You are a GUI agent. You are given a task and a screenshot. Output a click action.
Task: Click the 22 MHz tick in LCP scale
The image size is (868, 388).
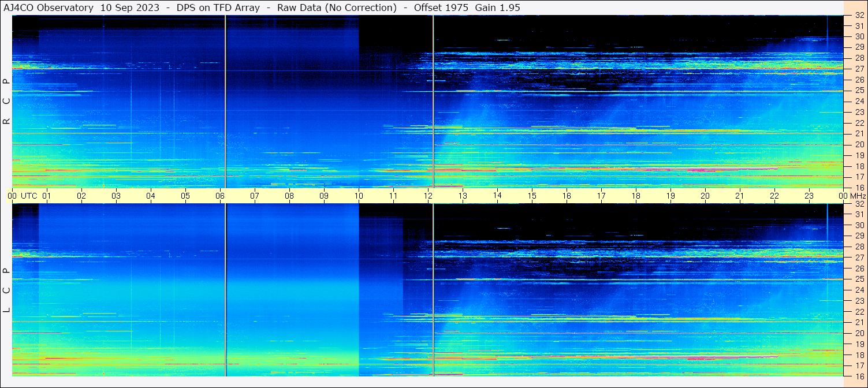click(859, 312)
